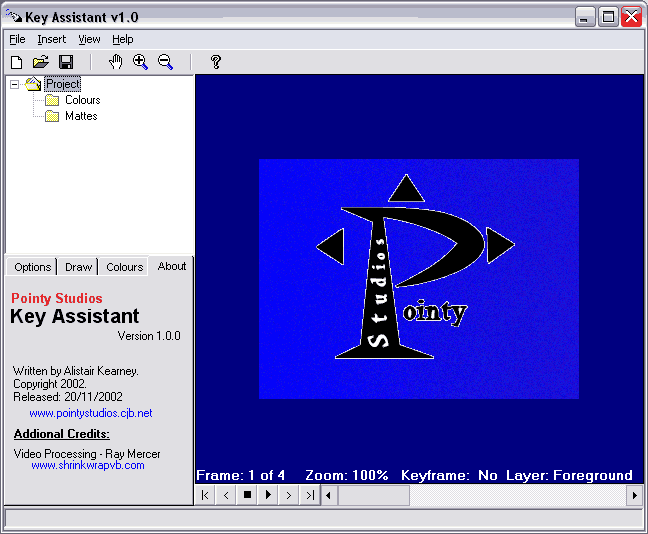Switch to the About tab
648x534 pixels.
(x=172, y=266)
